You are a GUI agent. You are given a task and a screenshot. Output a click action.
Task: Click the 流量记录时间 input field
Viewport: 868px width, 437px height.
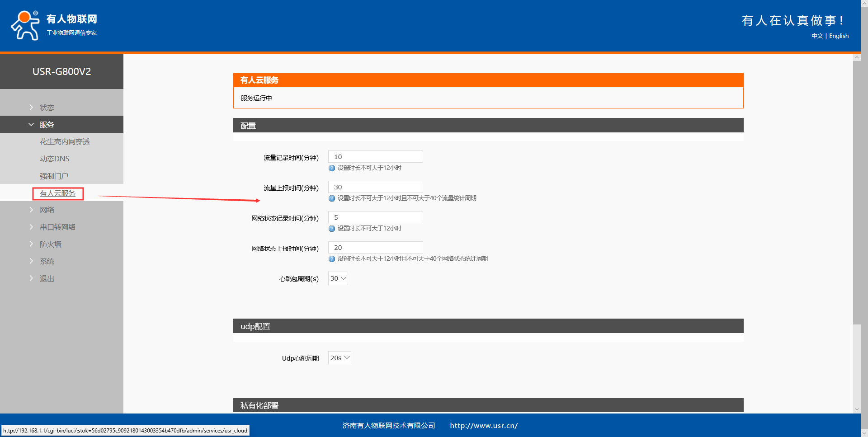click(375, 157)
